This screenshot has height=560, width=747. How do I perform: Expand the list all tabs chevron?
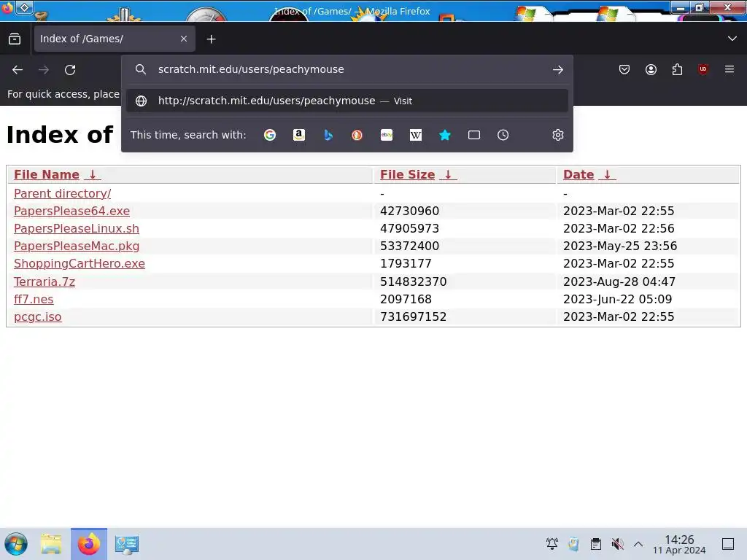point(732,39)
